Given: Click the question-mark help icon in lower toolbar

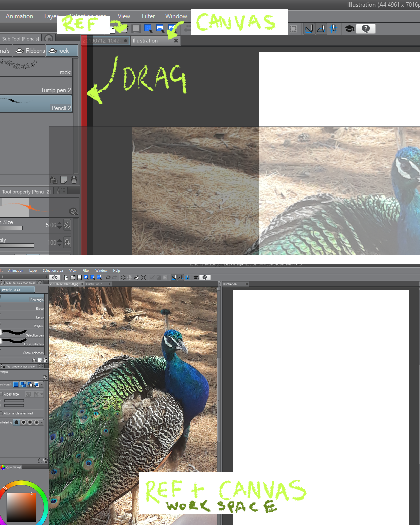Looking at the screenshot, I should (205, 277).
